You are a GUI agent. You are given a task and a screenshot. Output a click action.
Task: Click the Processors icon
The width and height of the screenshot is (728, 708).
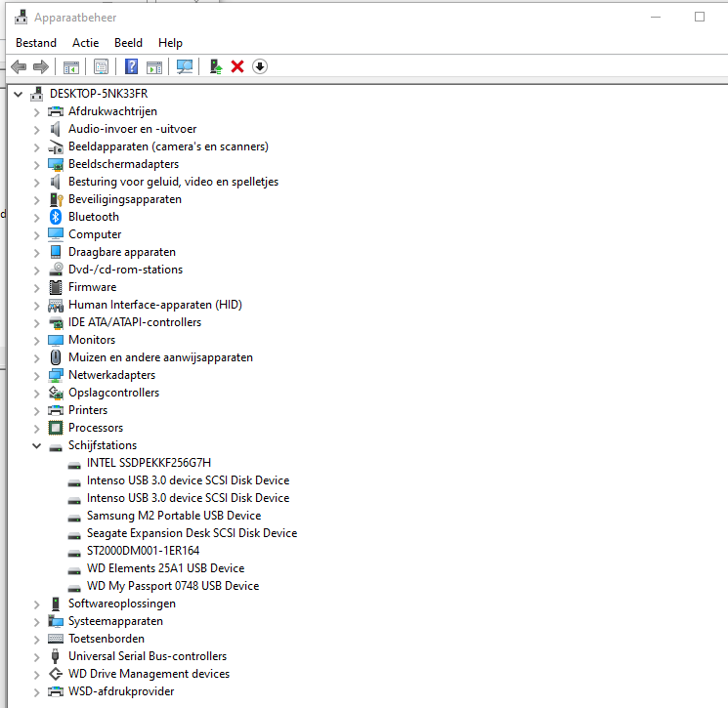point(56,428)
